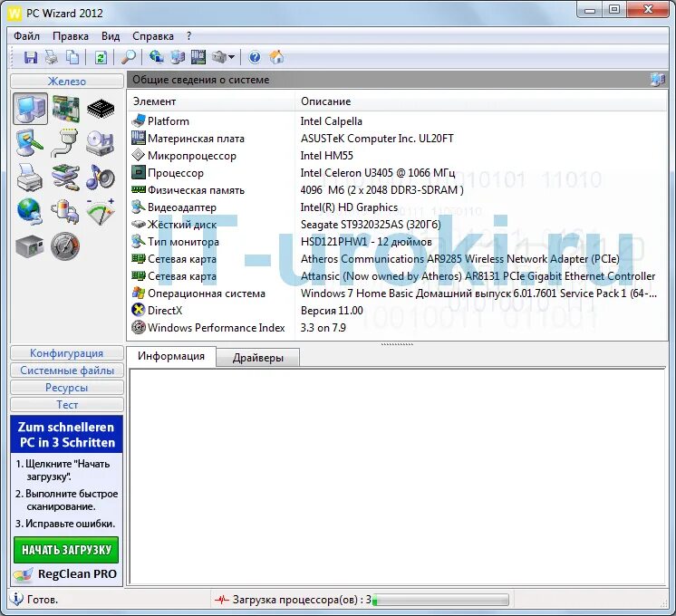
Task: Click the RegClean PRO ad link
Action: (x=66, y=574)
